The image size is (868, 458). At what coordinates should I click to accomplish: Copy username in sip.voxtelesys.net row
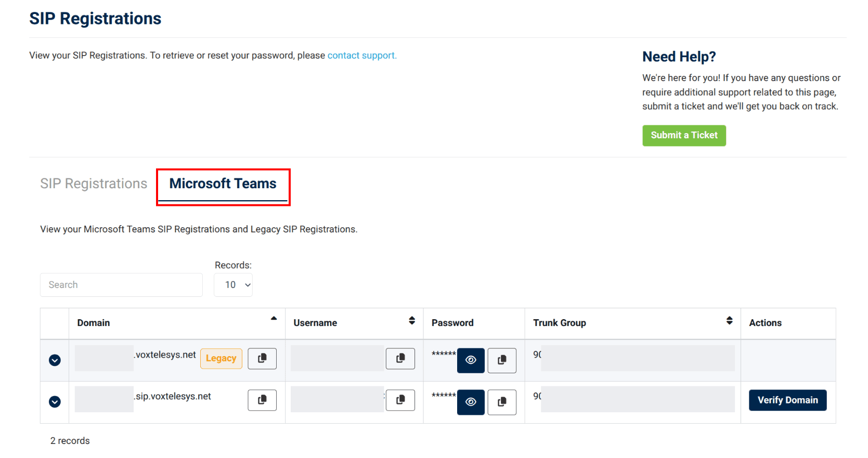[400, 400]
